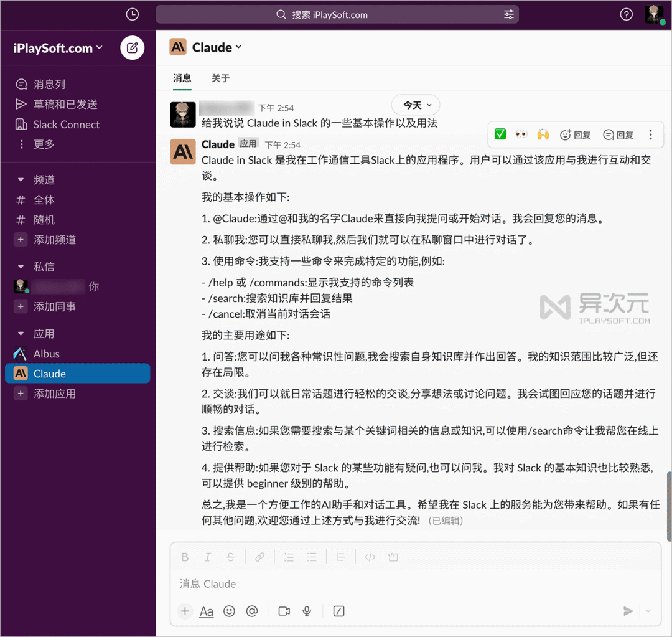Toggle the Aa formatting toolbar
This screenshot has height=637, width=672.
pyautogui.click(x=207, y=611)
